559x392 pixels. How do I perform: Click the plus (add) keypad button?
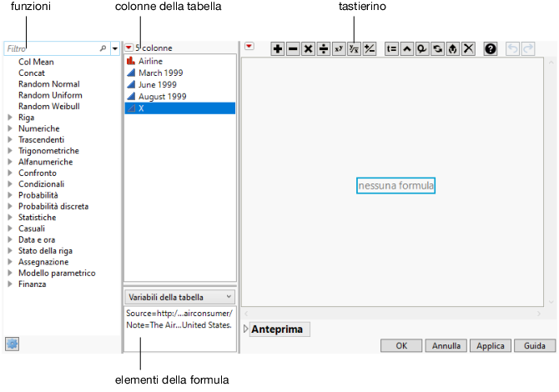(277, 49)
